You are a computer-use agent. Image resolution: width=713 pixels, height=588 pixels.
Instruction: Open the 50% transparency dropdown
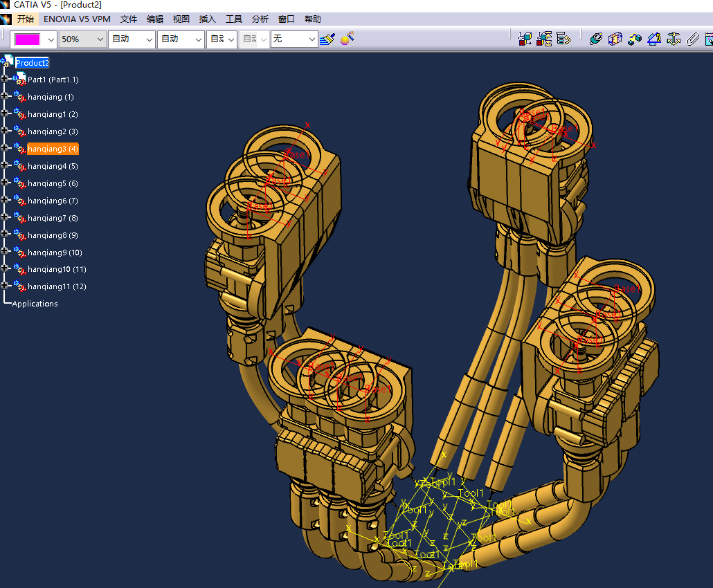click(100, 39)
